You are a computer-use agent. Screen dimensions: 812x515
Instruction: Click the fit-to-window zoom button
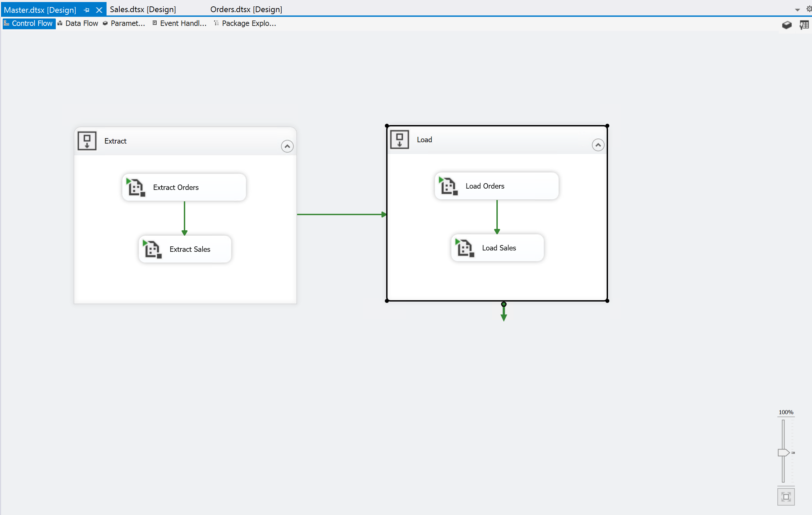pos(786,497)
